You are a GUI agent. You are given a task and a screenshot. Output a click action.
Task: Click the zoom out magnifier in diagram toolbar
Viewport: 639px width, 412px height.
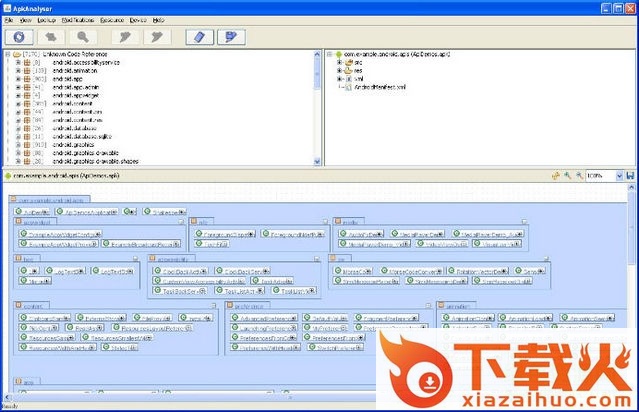coord(579,176)
